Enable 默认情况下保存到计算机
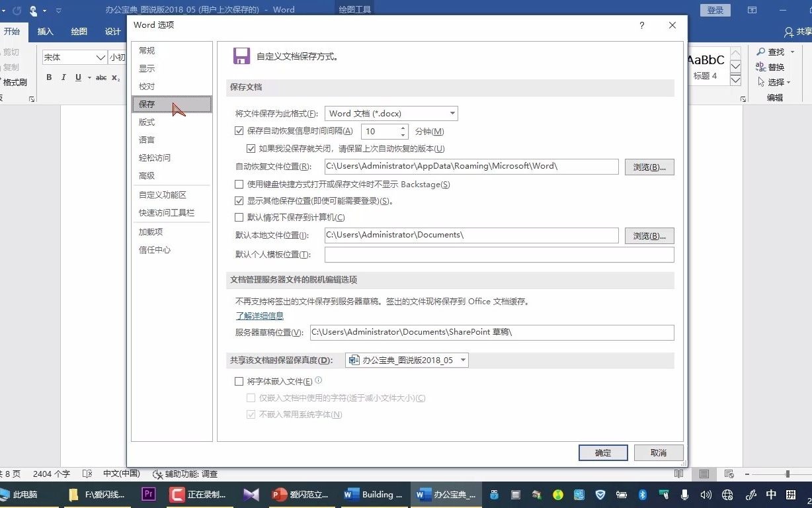Viewport: 812px width, 508px height. 239,217
